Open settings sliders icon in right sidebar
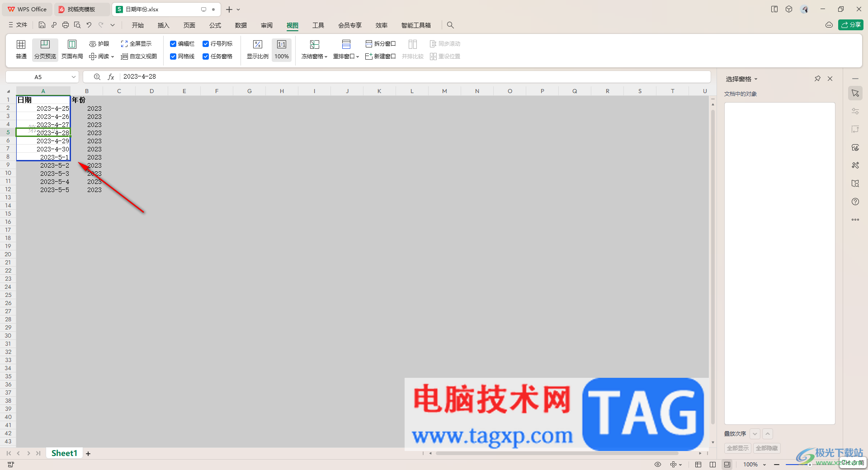This screenshot has height=470, width=868. coord(855,111)
